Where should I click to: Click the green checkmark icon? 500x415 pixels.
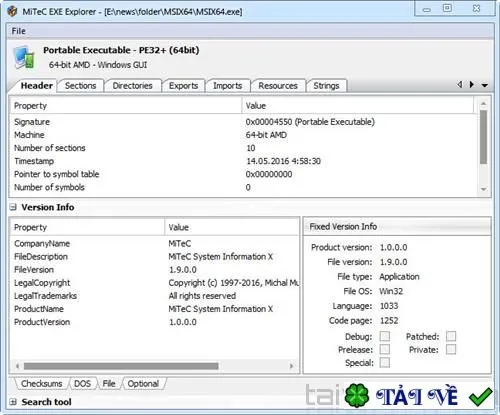coord(480,397)
